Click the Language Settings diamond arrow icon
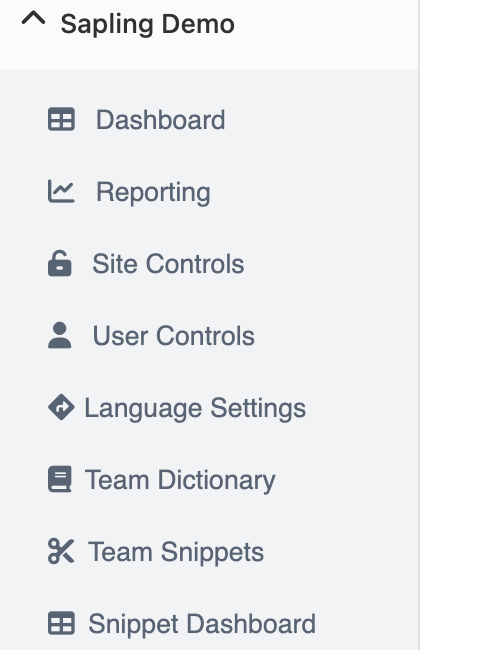 (x=61, y=407)
